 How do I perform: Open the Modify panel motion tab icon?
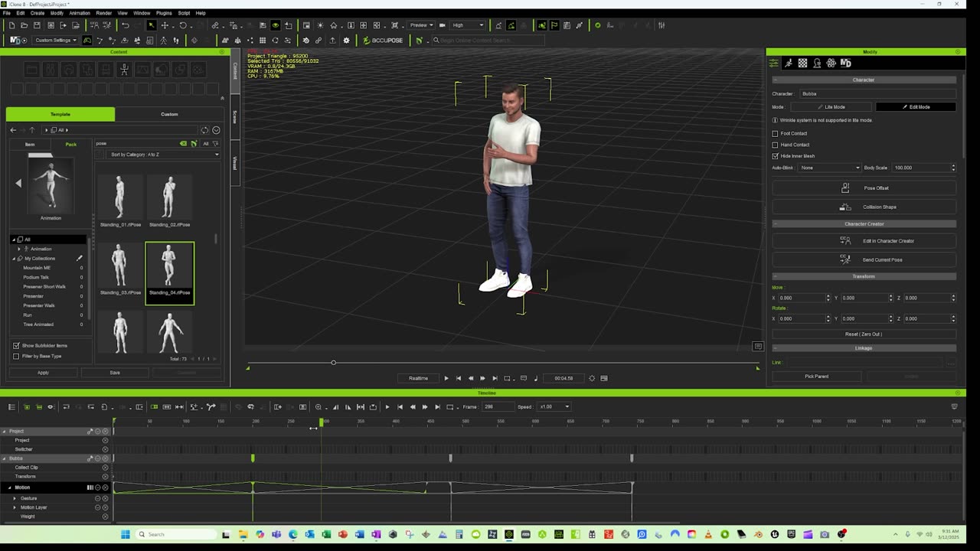[x=789, y=64]
